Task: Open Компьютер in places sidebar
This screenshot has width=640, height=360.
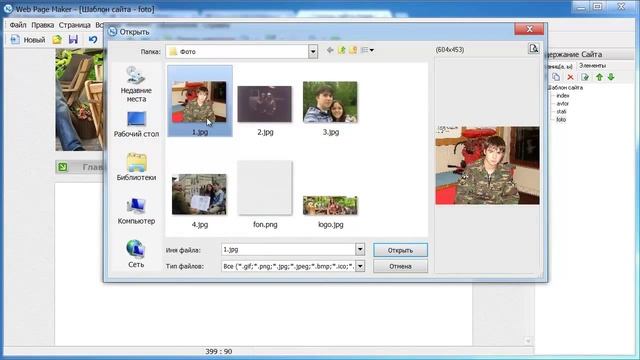Action: coord(136,211)
